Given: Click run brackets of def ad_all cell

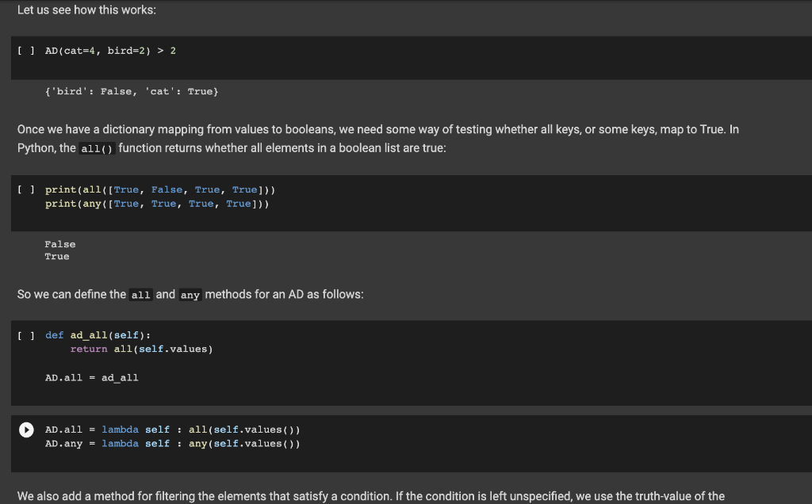Looking at the screenshot, I should click(26, 335).
